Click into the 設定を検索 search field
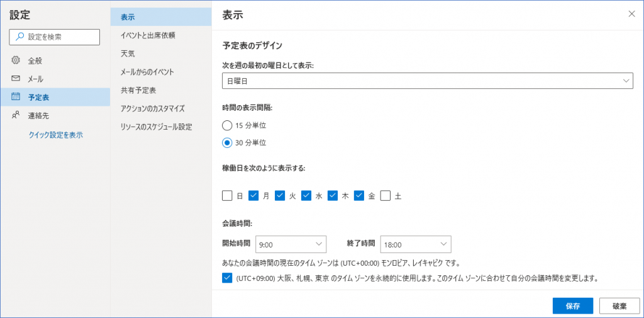 (x=54, y=37)
